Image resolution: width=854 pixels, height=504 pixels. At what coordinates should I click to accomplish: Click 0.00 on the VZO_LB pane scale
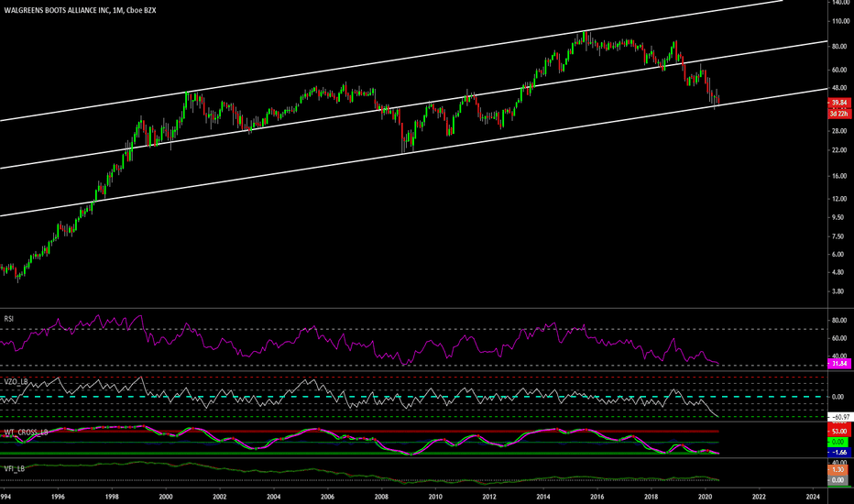click(838, 397)
